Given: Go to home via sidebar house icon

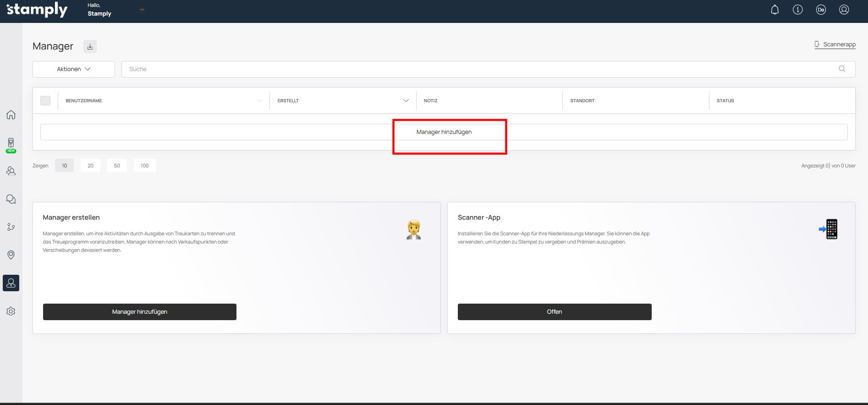Looking at the screenshot, I should (11, 115).
